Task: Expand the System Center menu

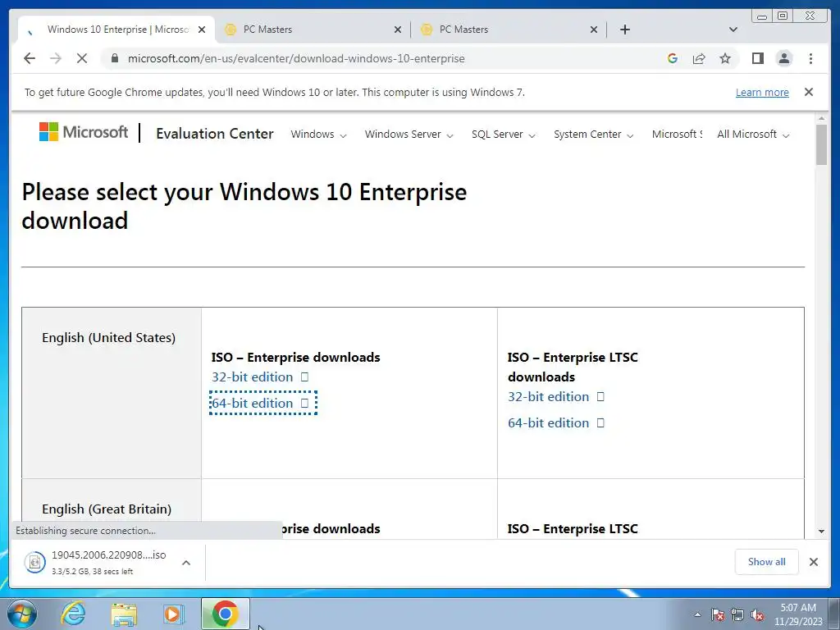Action: pos(594,134)
